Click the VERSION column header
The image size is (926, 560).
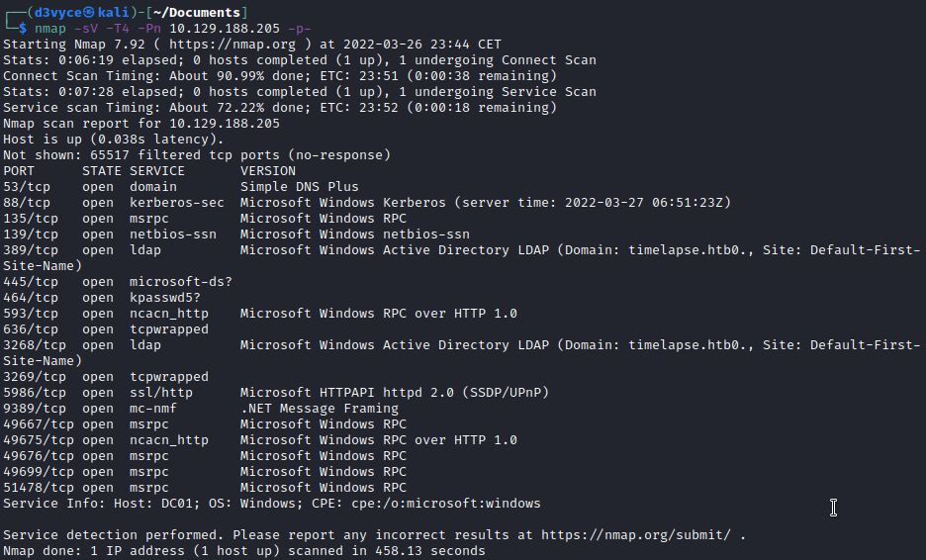coord(267,171)
